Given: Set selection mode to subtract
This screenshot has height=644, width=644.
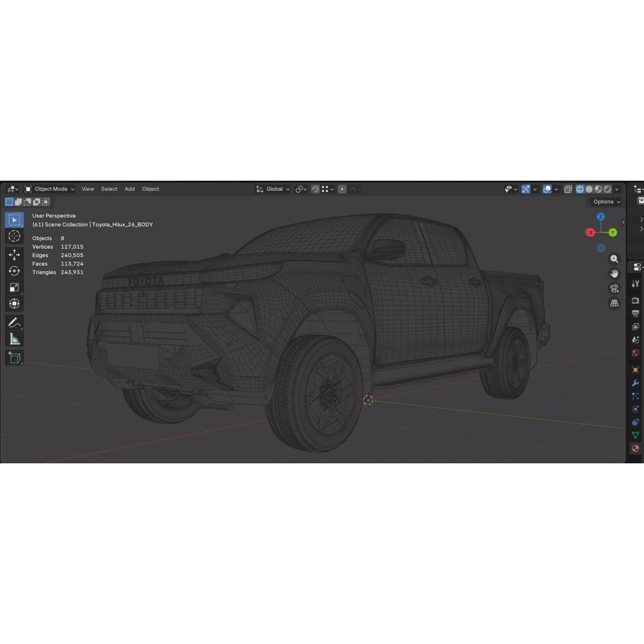Looking at the screenshot, I should [27, 202].
